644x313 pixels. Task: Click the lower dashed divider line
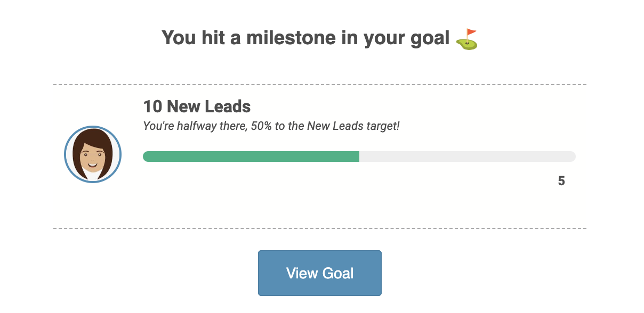pos(320,228)
